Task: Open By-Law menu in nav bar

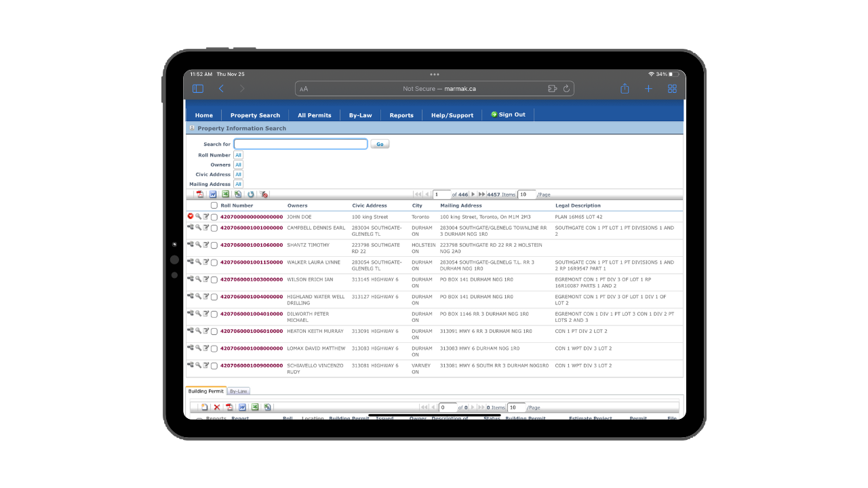Action: click(x=361, y=115)
